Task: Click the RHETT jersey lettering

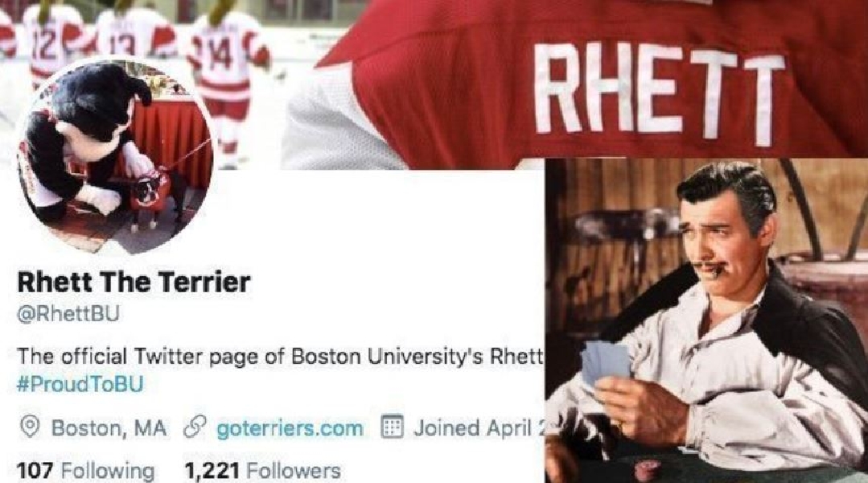Action: coord(659,95)
